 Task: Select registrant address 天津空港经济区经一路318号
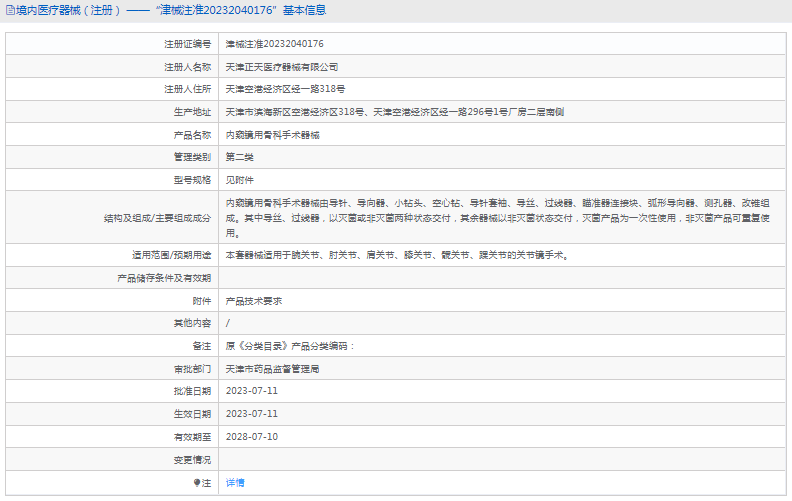[x=285, y=89]
